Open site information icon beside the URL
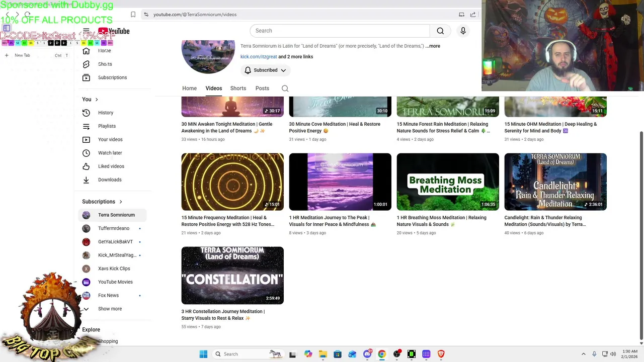 tap(146, 15)
